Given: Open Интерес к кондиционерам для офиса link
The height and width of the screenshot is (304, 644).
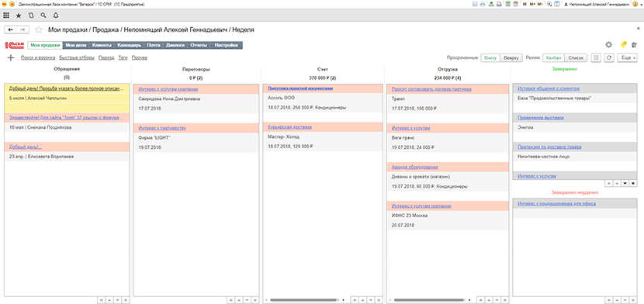Looking at the screenshot, I should (x=556, y=203).
